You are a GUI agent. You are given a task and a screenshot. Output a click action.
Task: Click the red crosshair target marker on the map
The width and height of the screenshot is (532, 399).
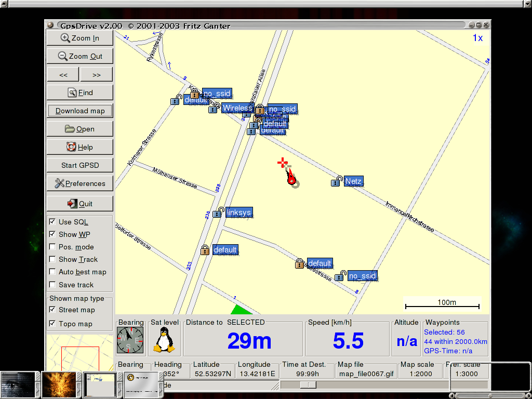click(282, 163)
